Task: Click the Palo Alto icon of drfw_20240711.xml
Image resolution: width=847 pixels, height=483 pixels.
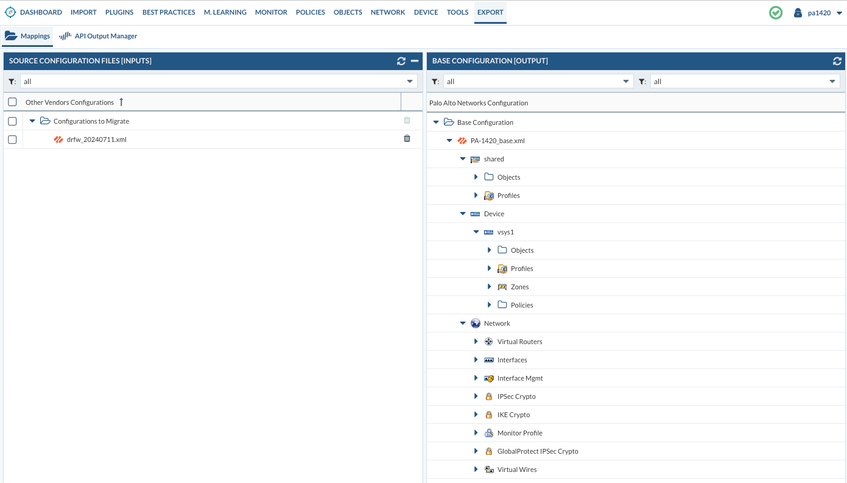Action: tap(58, 139)
